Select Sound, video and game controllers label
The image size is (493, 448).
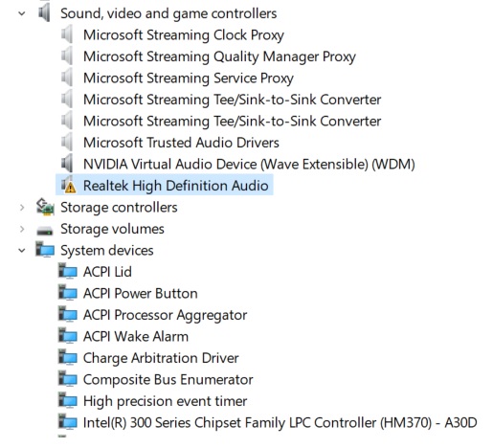[x=168, y=13]
